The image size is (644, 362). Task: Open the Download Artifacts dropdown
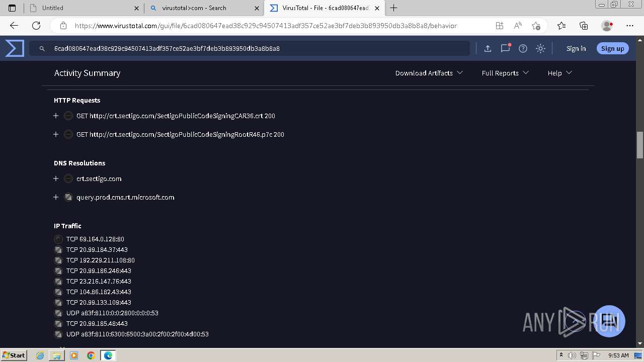[429, 73]
